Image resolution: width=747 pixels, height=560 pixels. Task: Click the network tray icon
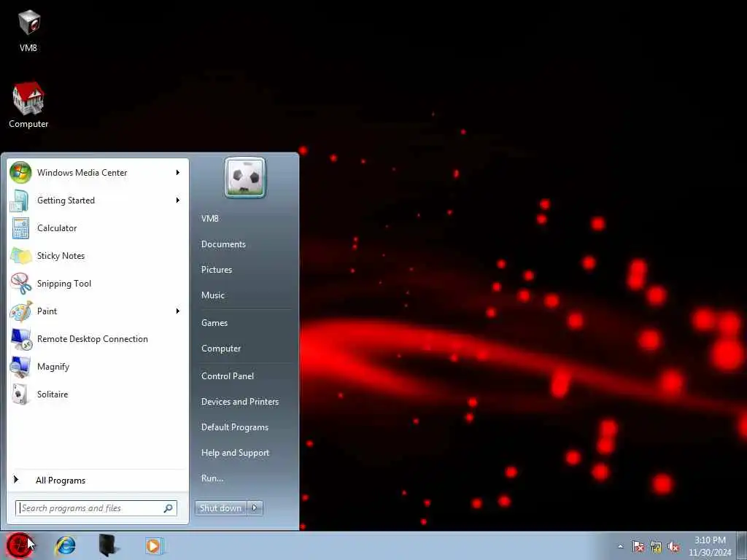click(656, 547)
